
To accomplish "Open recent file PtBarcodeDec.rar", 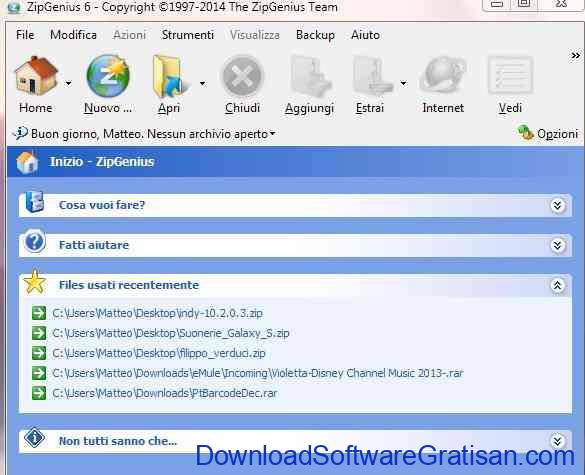I will (x=165, y=393).
